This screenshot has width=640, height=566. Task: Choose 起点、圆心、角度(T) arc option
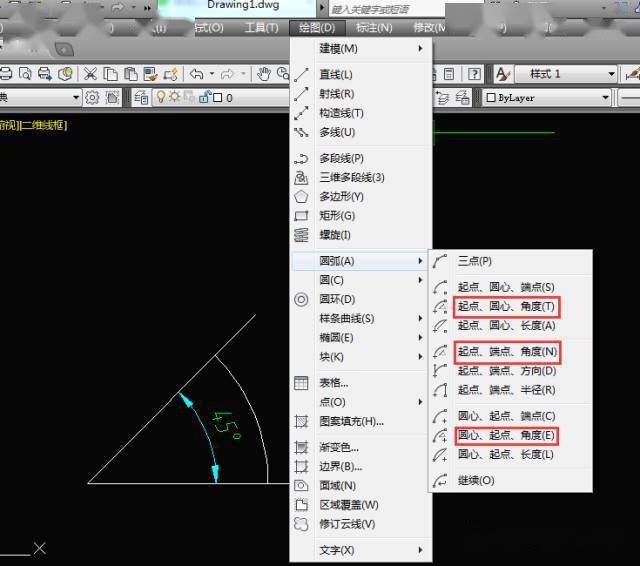tap(511, 306)
